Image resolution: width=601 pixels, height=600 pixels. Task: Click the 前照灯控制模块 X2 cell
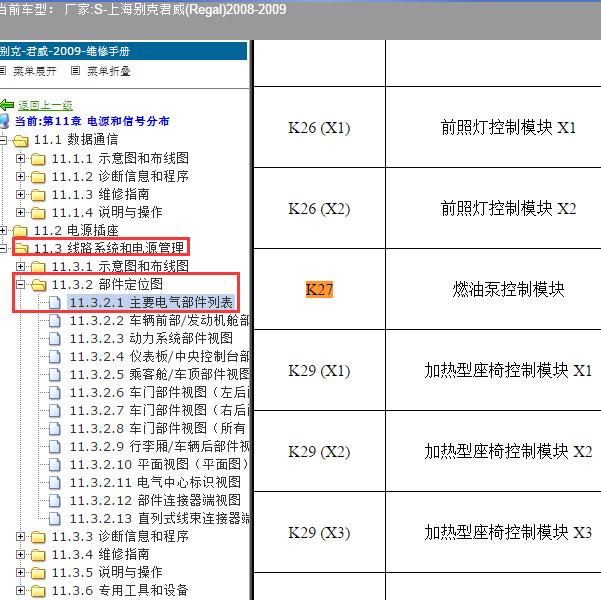click(493, 208)
